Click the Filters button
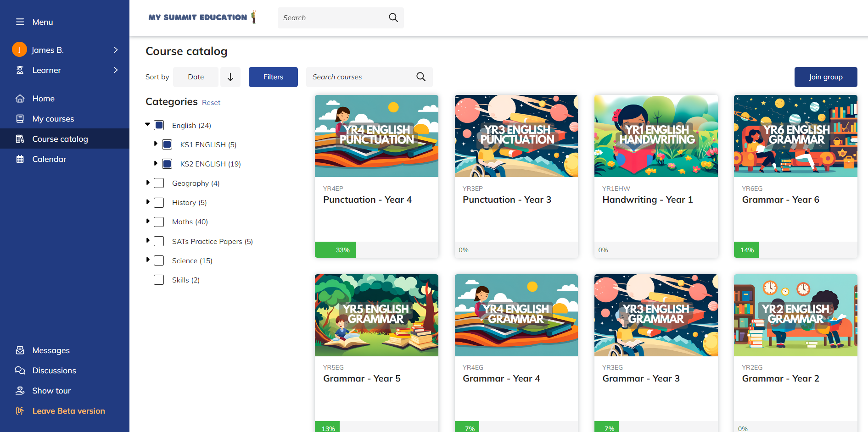The width and height of the screenshot is (868, 432). pos(273,77)
